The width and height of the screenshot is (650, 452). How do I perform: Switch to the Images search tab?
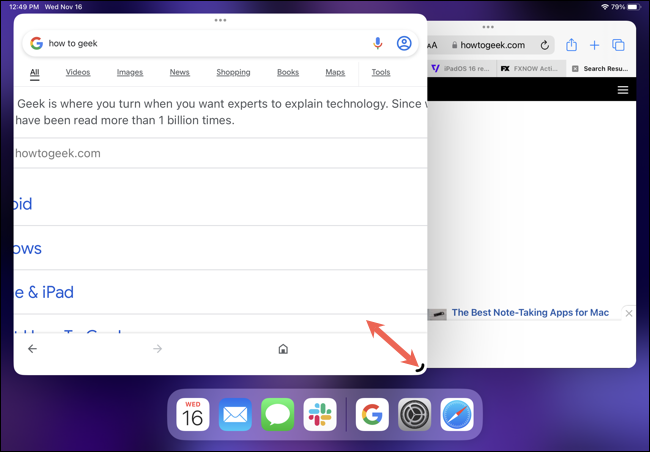[130, 72]
